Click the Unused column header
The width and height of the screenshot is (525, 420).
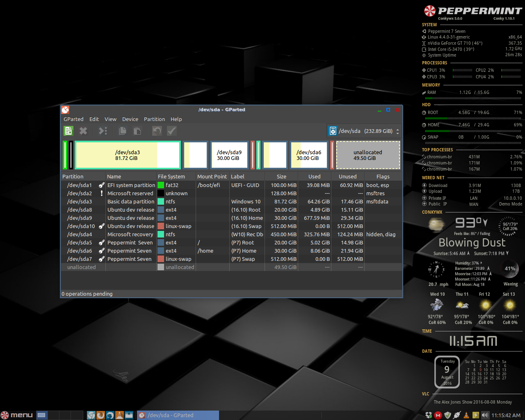point(348,176)
